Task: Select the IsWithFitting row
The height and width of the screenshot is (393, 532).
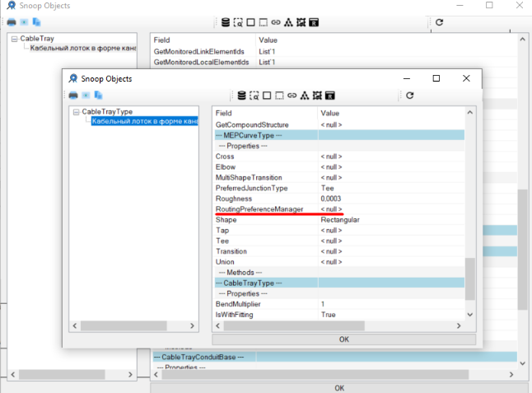Action: pos(339,315)
